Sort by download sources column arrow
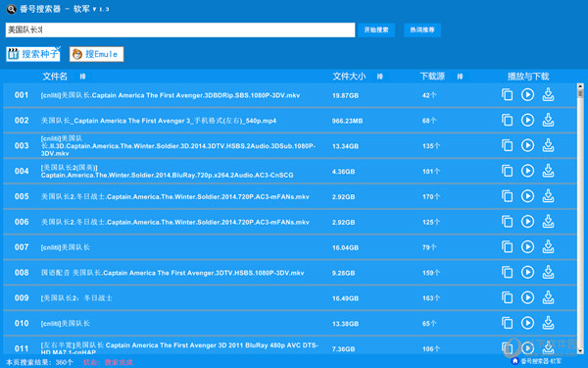 460,77
